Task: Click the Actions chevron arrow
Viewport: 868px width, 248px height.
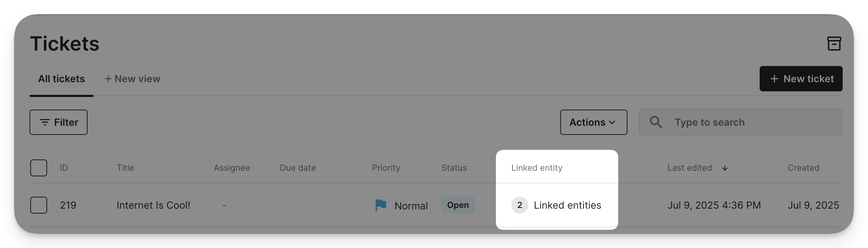Action: [612, 122]
